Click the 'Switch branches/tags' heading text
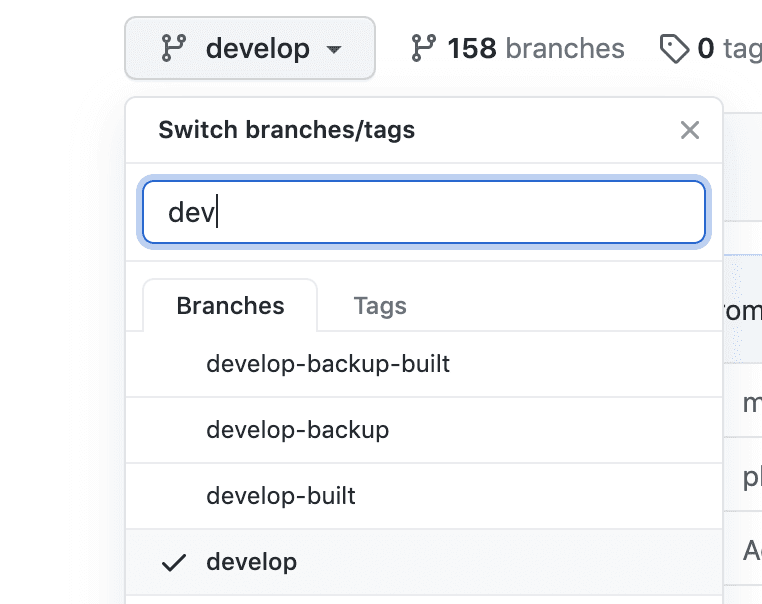 tap(286, 130)
